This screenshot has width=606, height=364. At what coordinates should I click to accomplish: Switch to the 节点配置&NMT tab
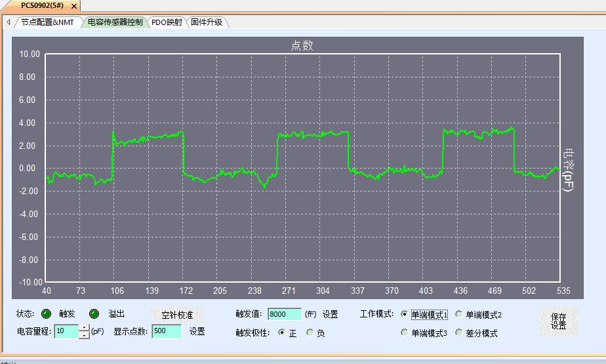pyautogui.click(x=47, y=22)
